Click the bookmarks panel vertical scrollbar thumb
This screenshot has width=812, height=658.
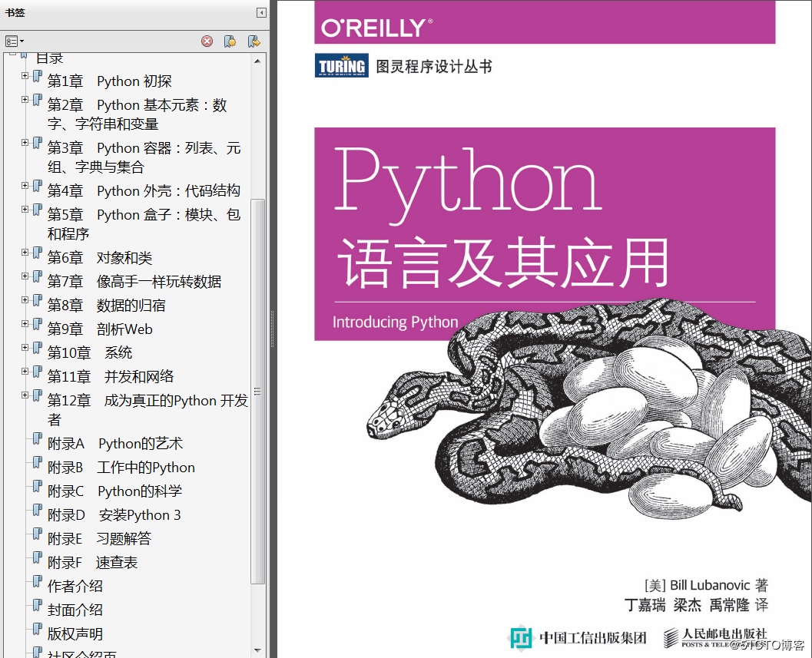click(257, 392)
